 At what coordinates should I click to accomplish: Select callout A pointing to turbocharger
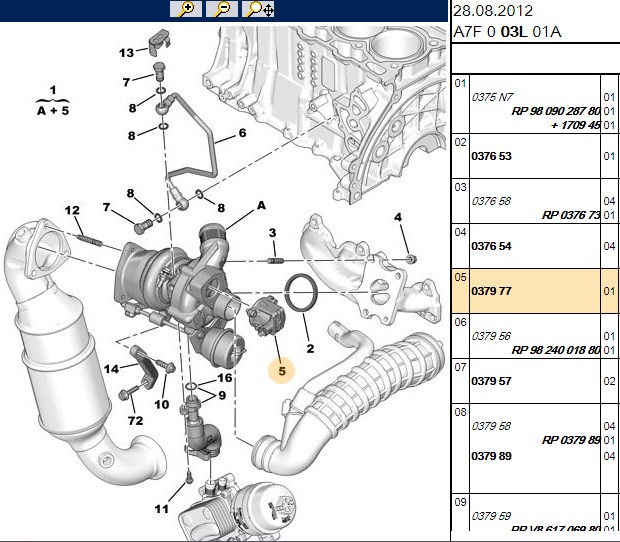click(261, 206)
